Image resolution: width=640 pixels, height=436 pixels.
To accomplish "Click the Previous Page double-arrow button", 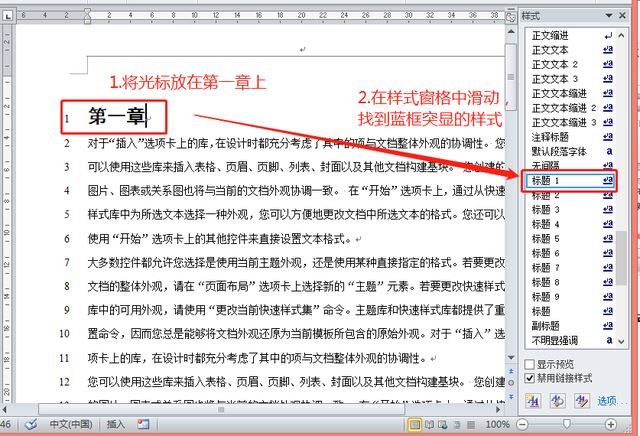I will click(511, 371).
